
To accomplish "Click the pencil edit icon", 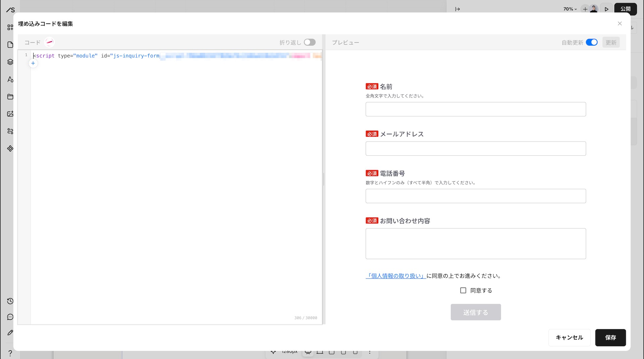I will pos(10,332).
